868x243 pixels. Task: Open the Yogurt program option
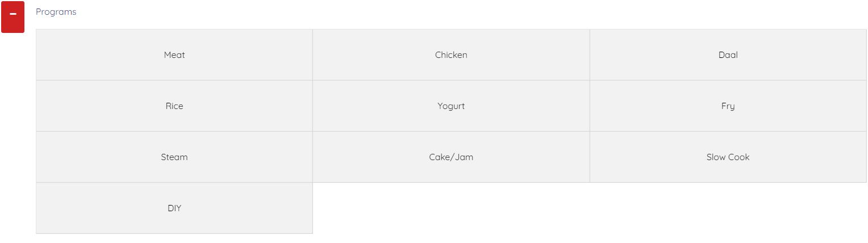coord(451,106)
